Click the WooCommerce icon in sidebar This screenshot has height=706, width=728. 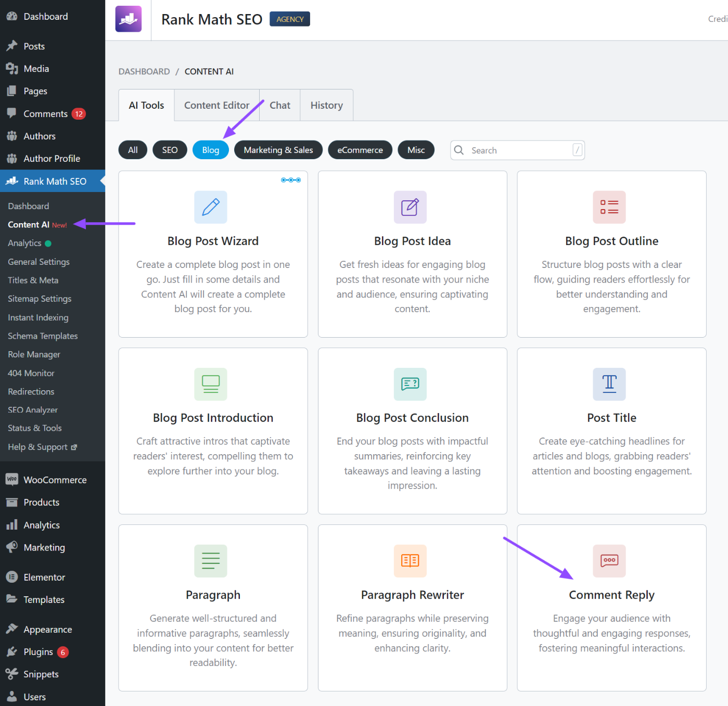tap(11, 479)
